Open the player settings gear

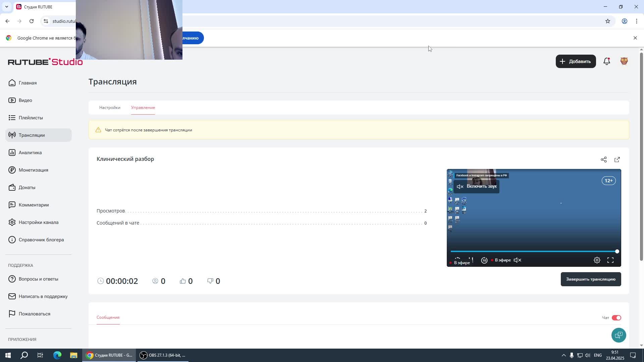[597, 260]
